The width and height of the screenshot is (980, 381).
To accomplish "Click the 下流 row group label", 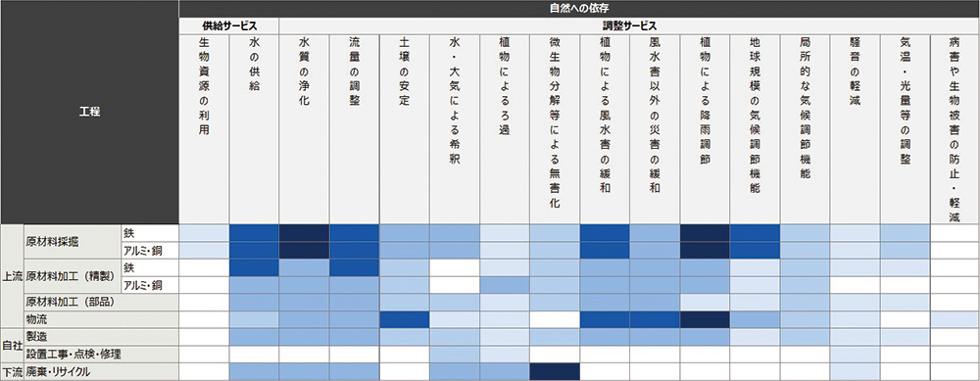I will (x=11, y=372).
